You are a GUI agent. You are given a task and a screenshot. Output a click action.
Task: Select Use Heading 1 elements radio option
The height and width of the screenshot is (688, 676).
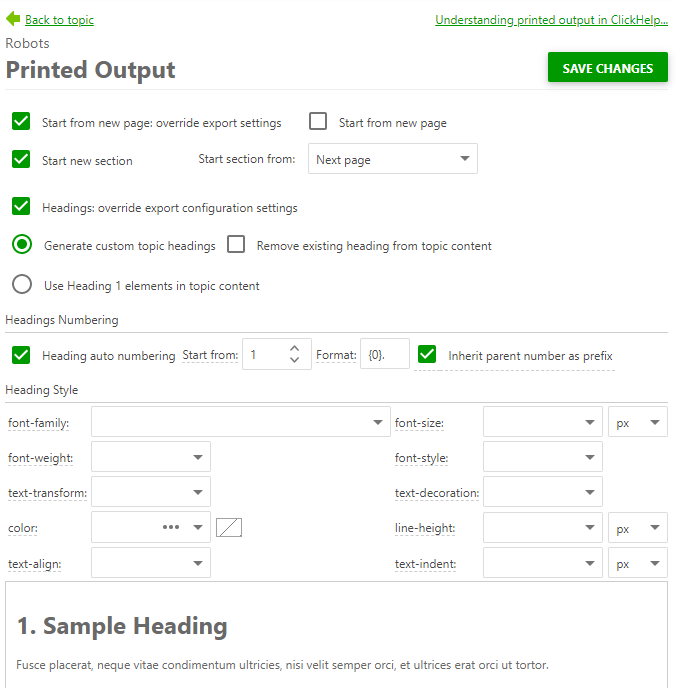[22, 284]
